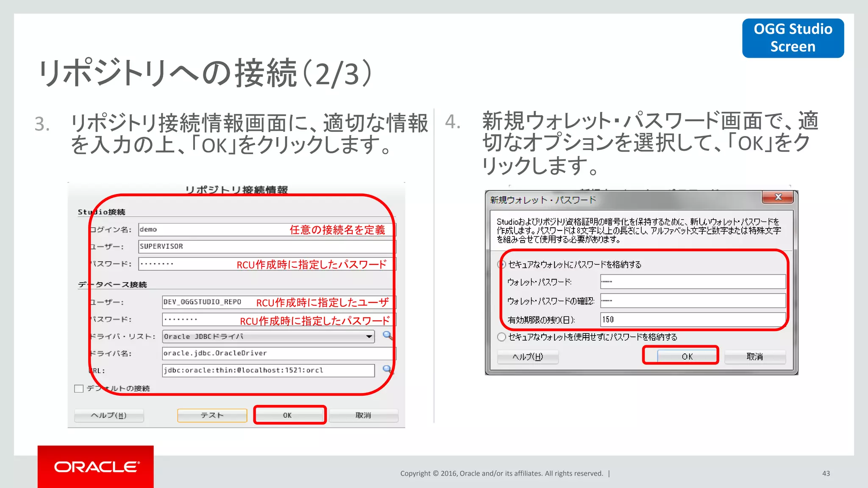Click OK in the repository connection dialog
Image resolution: width=868 pixels, height=488 pixels.
point(289,415)
